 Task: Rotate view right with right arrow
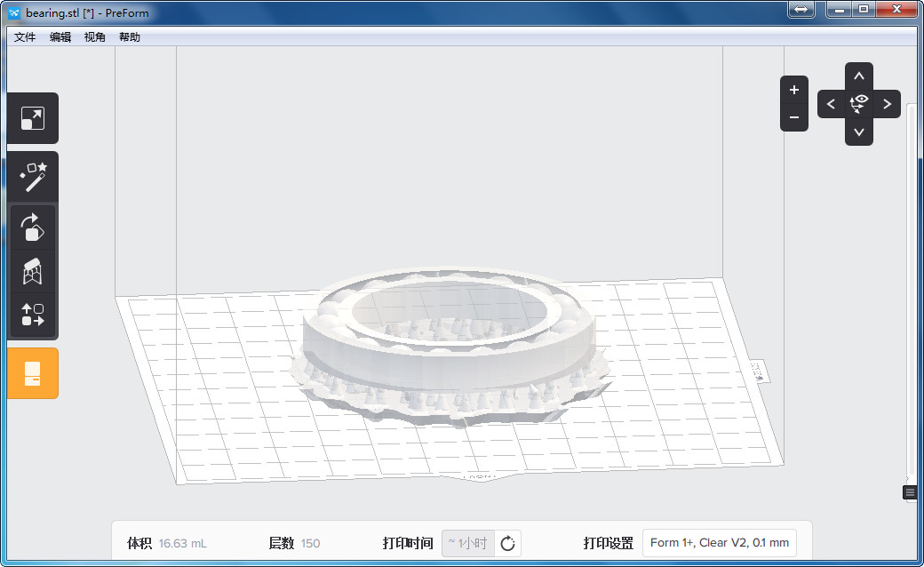[x=887, y=104]
